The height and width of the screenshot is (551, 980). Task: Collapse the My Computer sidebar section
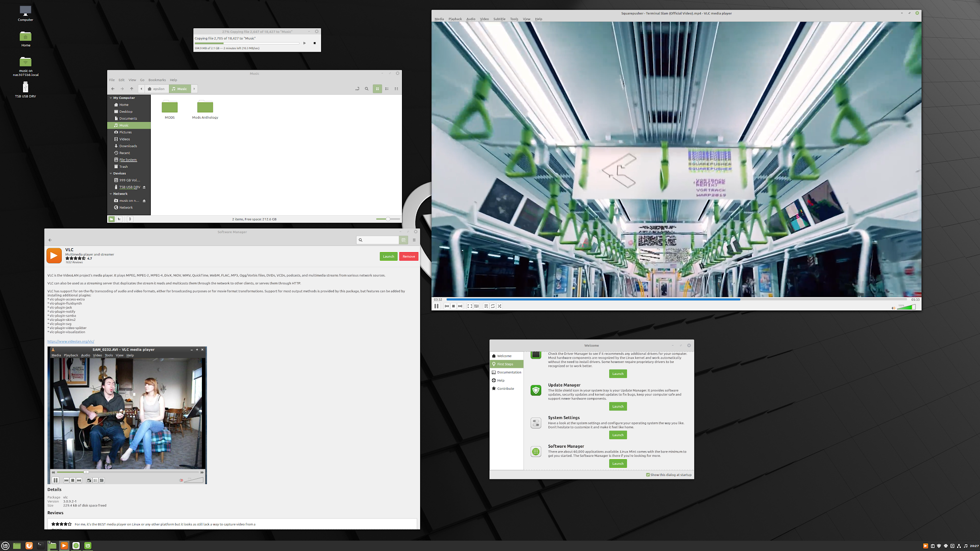coord(111,98)
